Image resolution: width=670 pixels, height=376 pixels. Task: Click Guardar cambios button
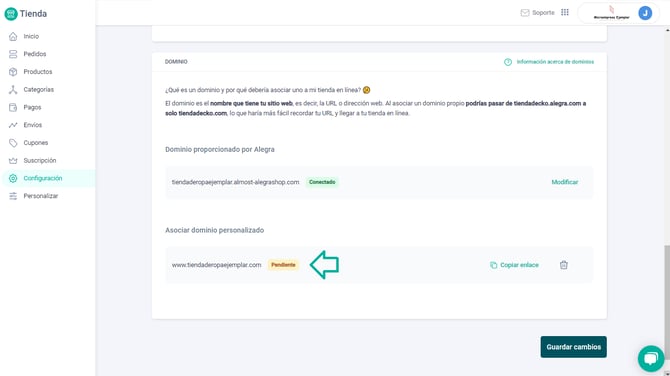[573, 347]
